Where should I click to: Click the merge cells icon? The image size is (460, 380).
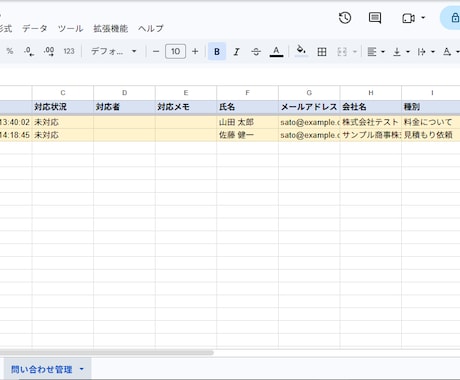342,51
